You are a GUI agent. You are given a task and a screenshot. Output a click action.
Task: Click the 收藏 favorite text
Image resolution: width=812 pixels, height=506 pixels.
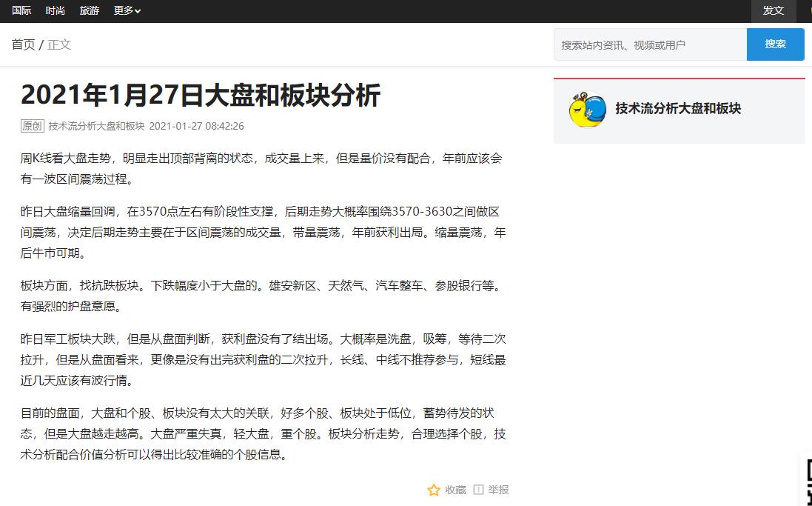click(456, 490)
